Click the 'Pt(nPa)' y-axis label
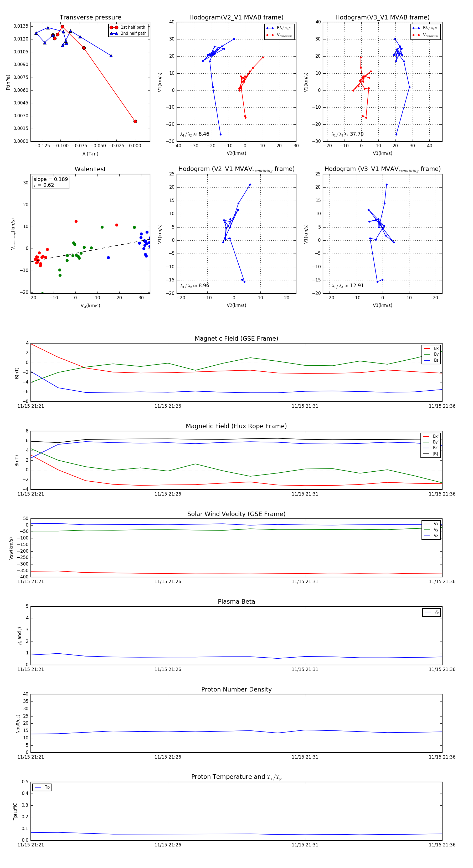The image size is (473, 868). [8, 82]
